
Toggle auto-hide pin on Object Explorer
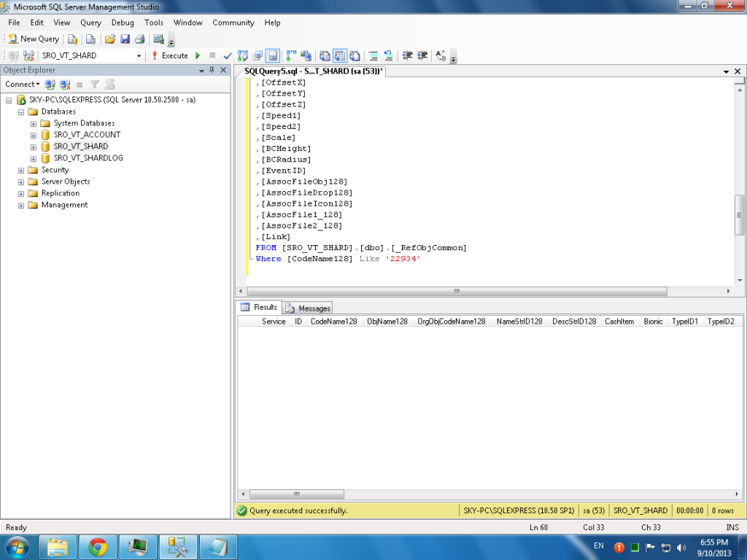212,70
